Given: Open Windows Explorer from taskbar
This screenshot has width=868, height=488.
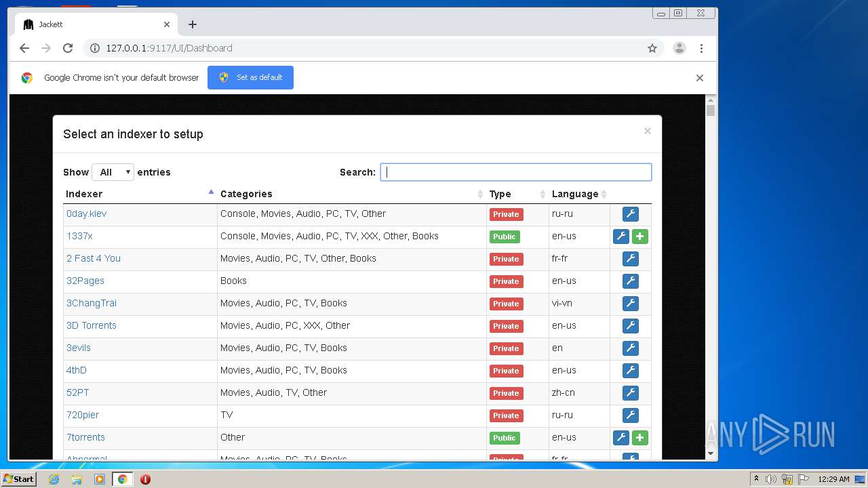Looking at the screenshot, I should 77,479.
